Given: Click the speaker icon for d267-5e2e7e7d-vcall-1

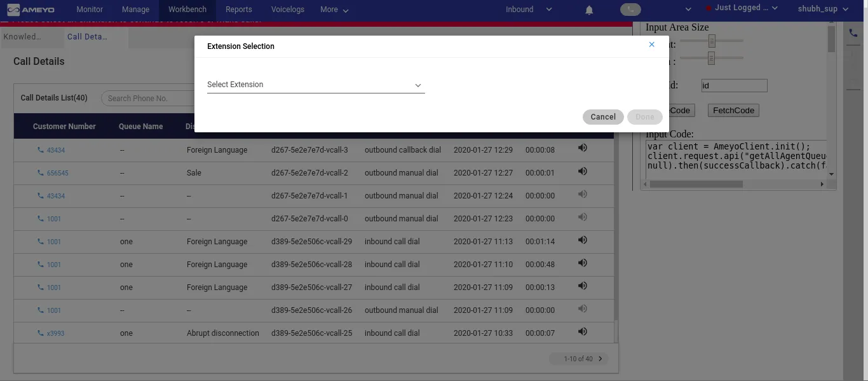Looking at the screenshot, I should [x=582, y=194].
